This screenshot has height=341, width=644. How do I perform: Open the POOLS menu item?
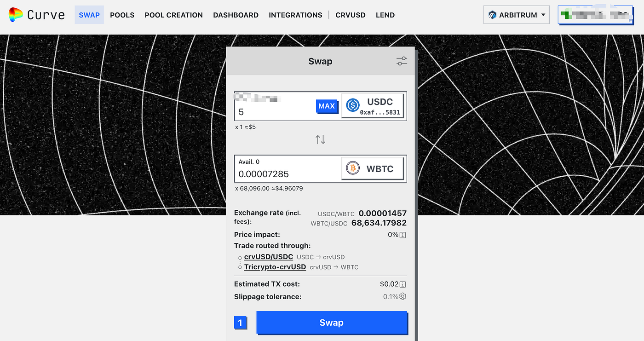coord(122,15)
